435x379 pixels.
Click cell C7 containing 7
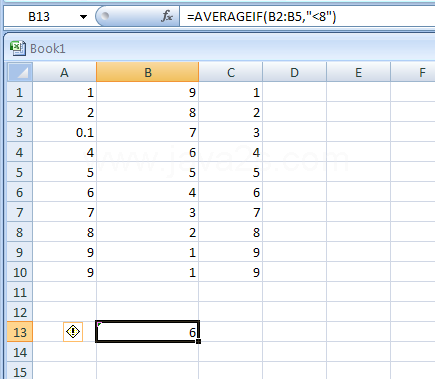pyautogui.click(x=231, y=212)
